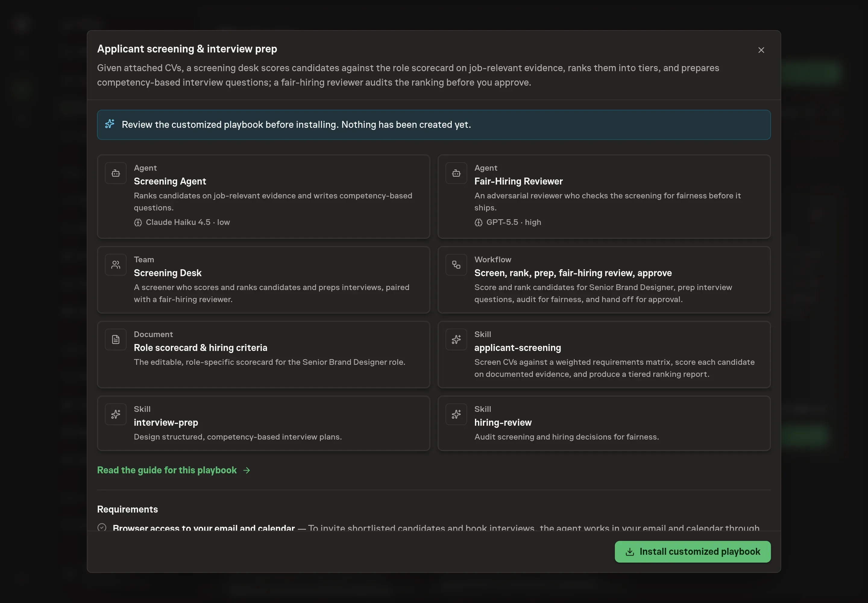The width and height of the screenshot is (868, 603).
Task: Click the hiring-review skill sparkle icon
Action: [x=456, y=415]
